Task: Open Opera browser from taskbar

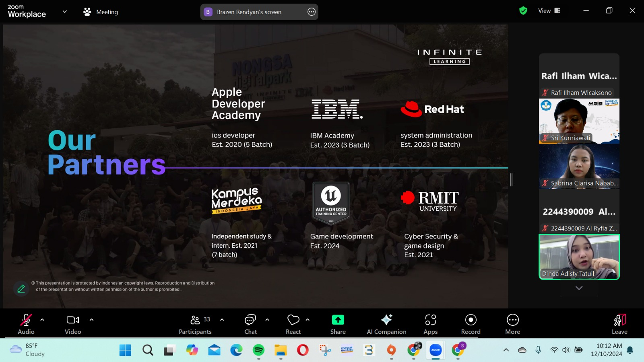Action: point(303,350)
